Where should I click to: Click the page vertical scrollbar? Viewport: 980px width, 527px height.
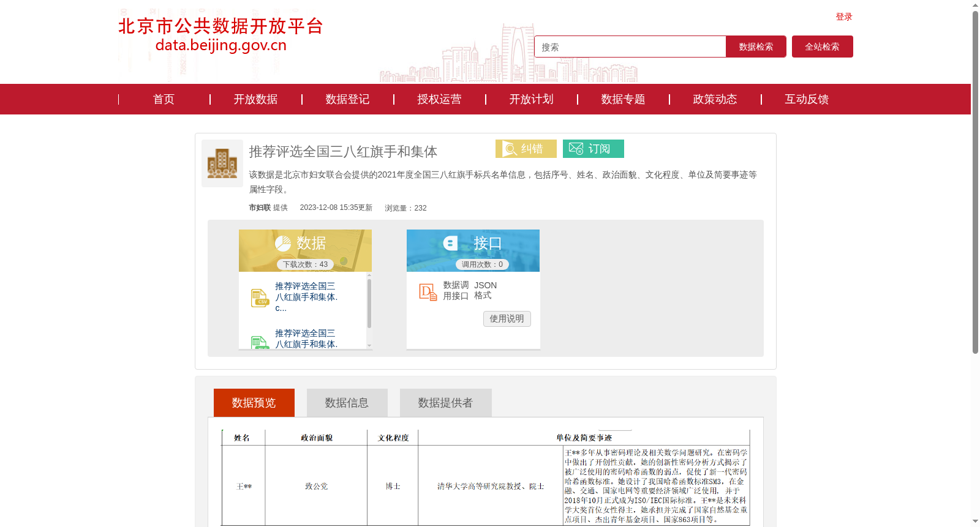tap(975, 182)
